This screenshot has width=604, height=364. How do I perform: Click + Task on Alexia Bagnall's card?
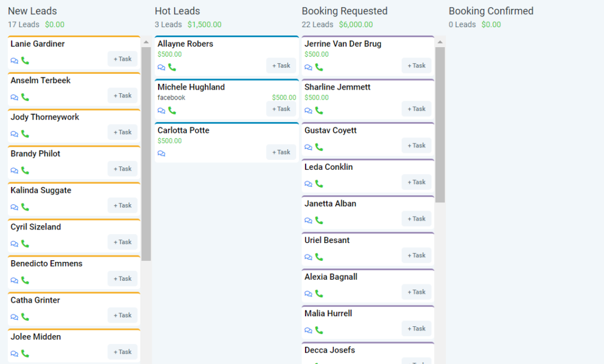tap(416, 291)
